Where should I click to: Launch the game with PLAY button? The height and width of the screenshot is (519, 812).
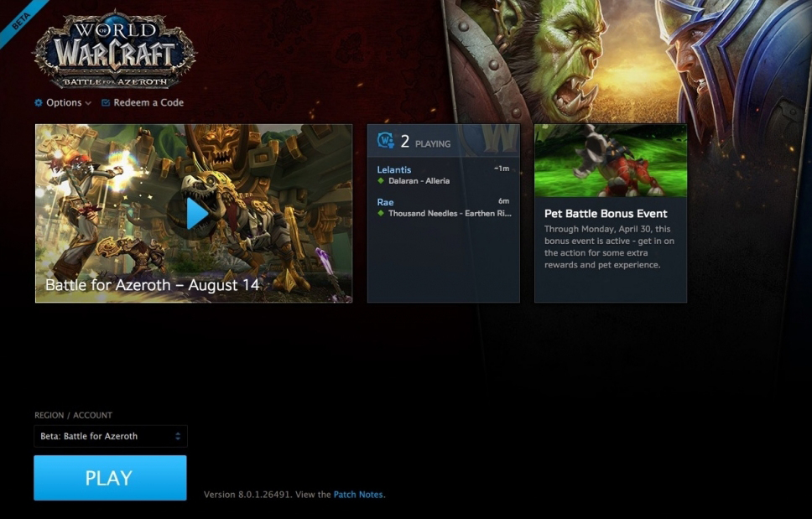110,478
